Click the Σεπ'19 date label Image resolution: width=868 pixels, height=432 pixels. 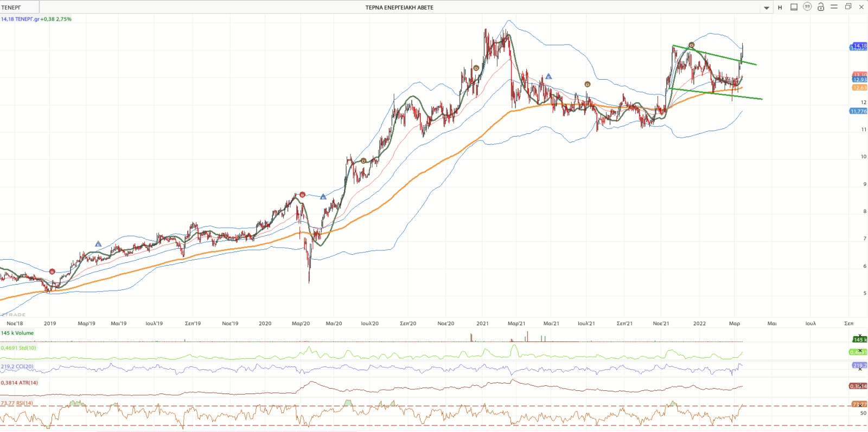tap(193, 324)
